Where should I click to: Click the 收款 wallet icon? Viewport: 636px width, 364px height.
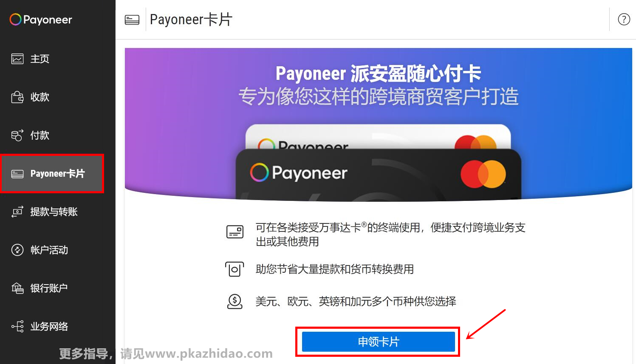coord(17,97)
